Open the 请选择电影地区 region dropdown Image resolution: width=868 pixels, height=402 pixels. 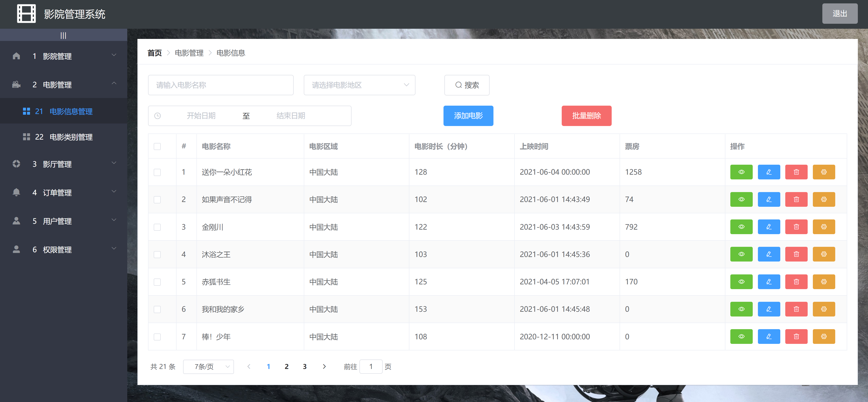click(359, 85)
